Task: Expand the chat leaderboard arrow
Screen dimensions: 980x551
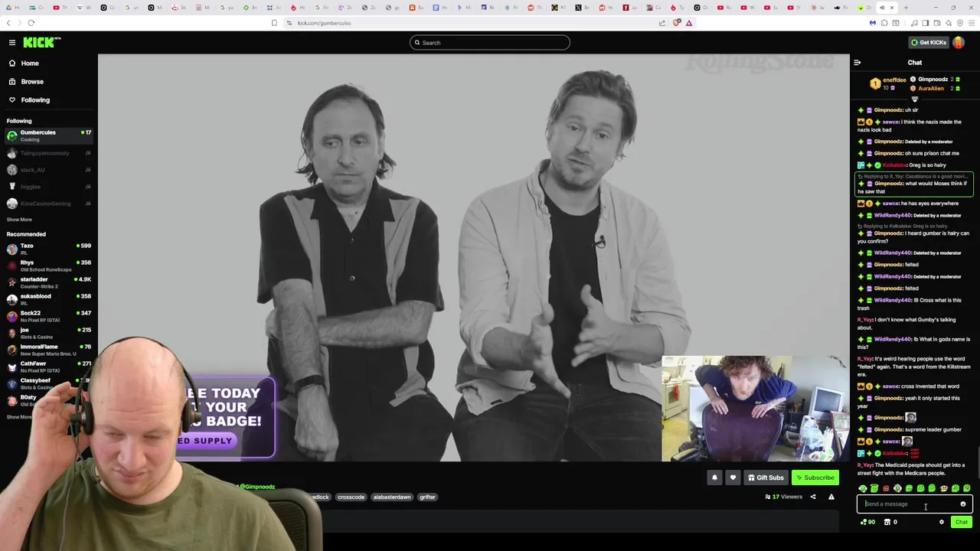Action: pos(914,99)
